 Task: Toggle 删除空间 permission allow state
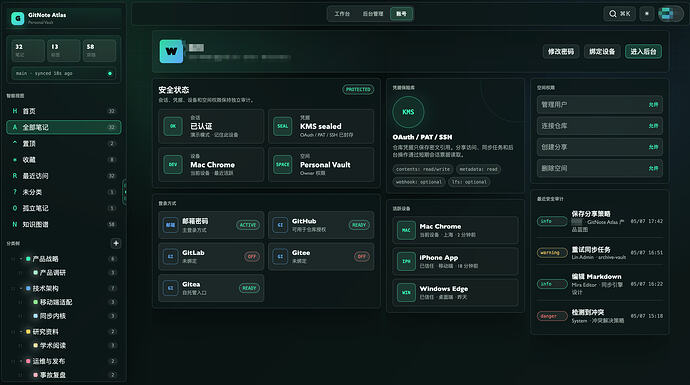pos(653,168)
